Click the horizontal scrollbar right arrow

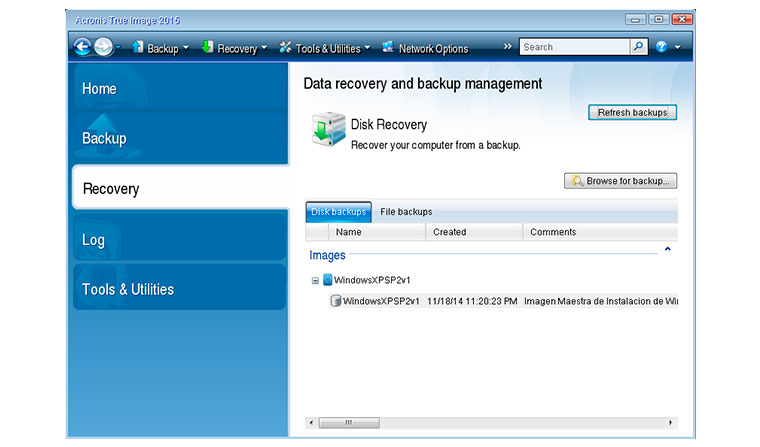pos(670,423)
